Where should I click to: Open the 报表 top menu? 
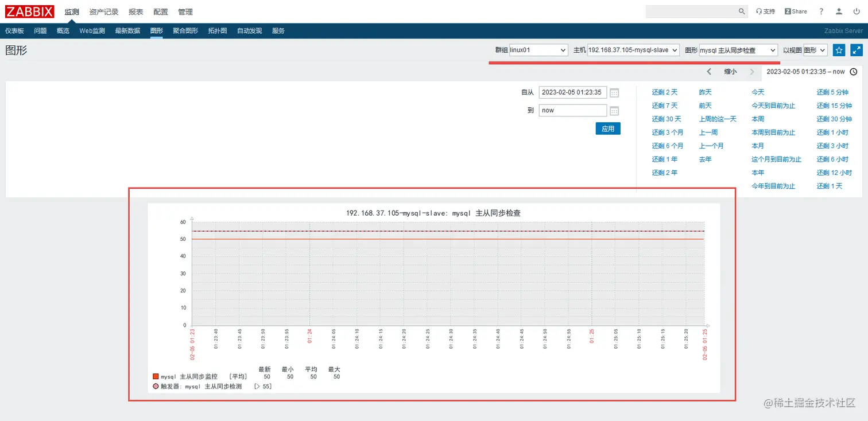(x=136, y=11)
